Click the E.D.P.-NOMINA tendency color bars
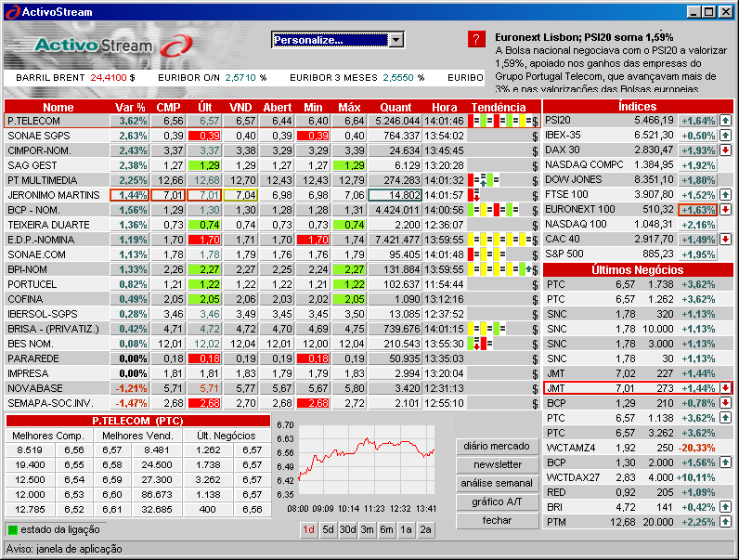739x560 pixels. [500, 241]
